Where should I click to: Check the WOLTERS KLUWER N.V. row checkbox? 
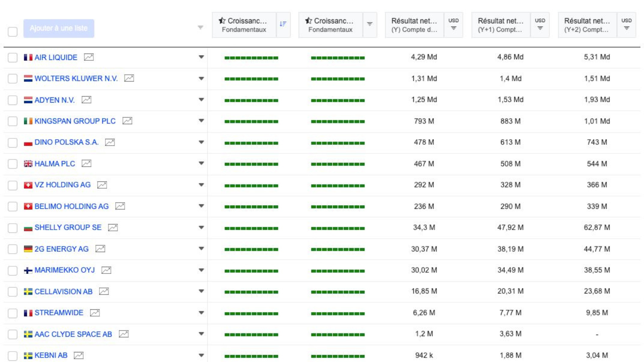12,79
